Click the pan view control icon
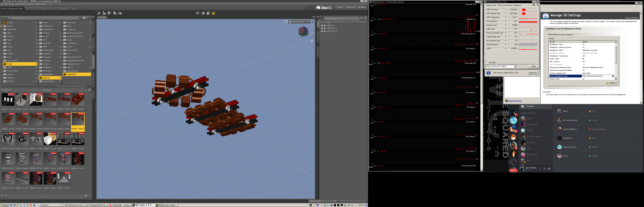 tap(313, 29)
